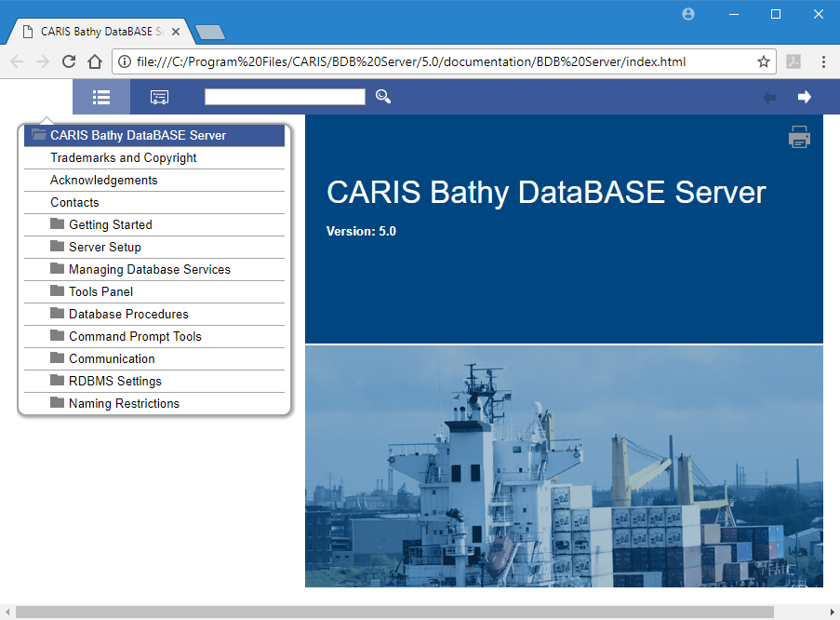Open Chrome's three-dot menu
The height and width of the screenshot is (620, 840).
tap(823, 61)
